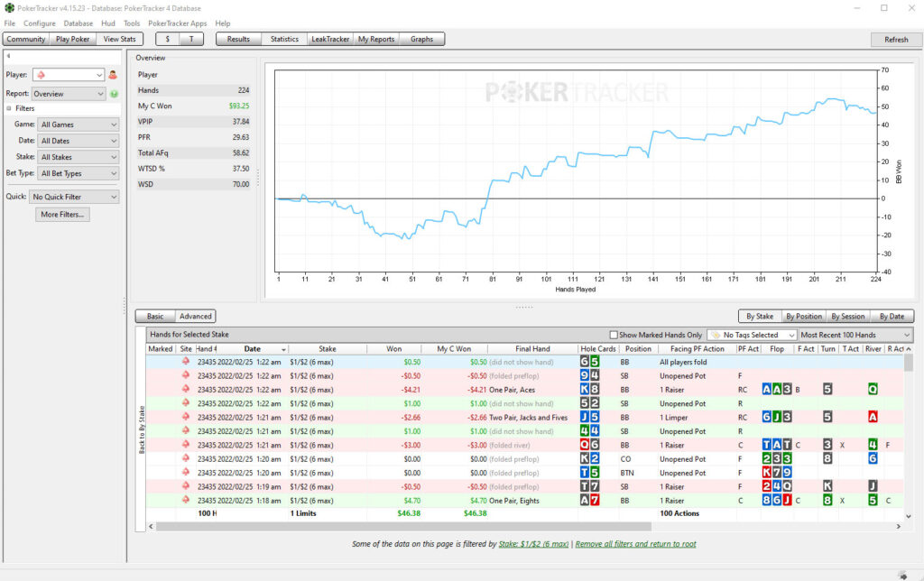Click the status bar icon at bottom right
Screen dimensions: 924x581
point(902,575)
